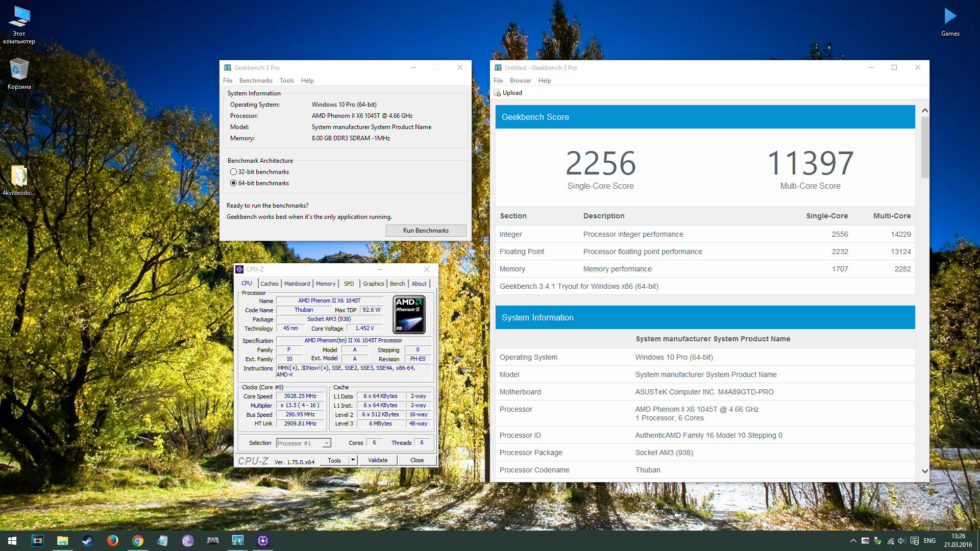The width and height of the screenshot is (980, 551).
Task: Switch the ENG input language
Action: [930, 541]
